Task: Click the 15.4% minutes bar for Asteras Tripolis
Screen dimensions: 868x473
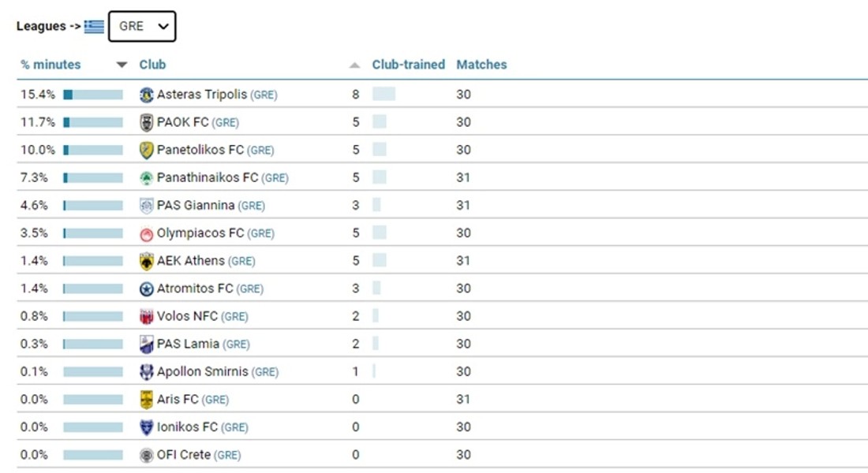Action: tap(93, 95)
